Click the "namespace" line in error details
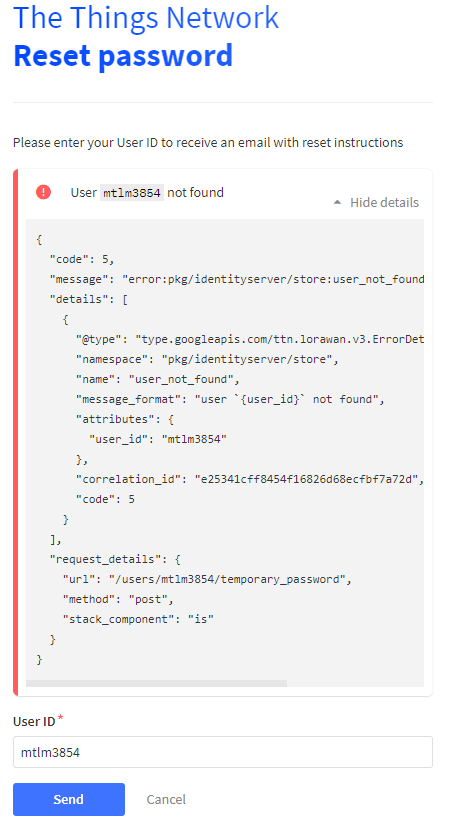The width and height of the screenshot is (450, 835). [x=207, y=359]
